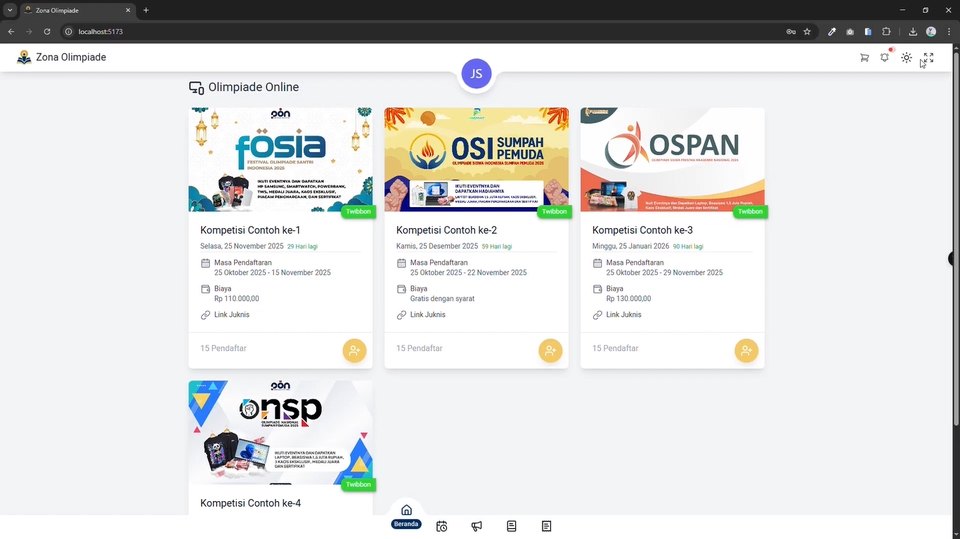Image resolution: width=960 pixels, height=539 pixels.
Task: Click the JS profile avatar
Action: (x=476, y=74)
